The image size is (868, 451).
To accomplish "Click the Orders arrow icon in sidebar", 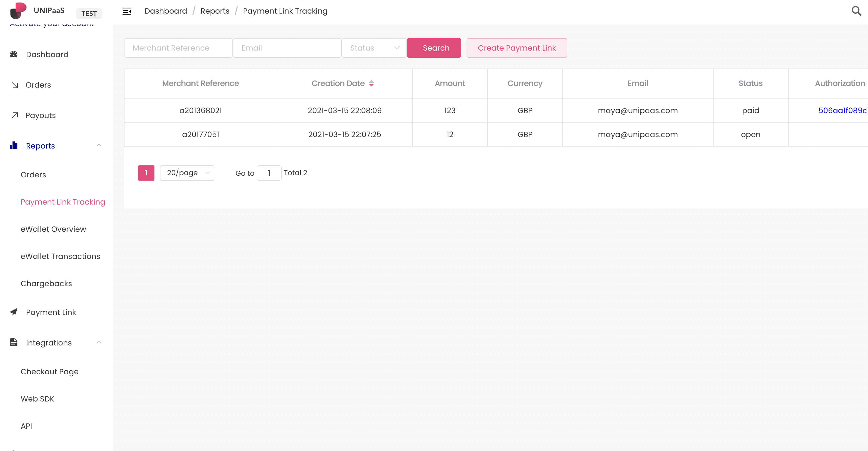I will [x=14, y=85].
